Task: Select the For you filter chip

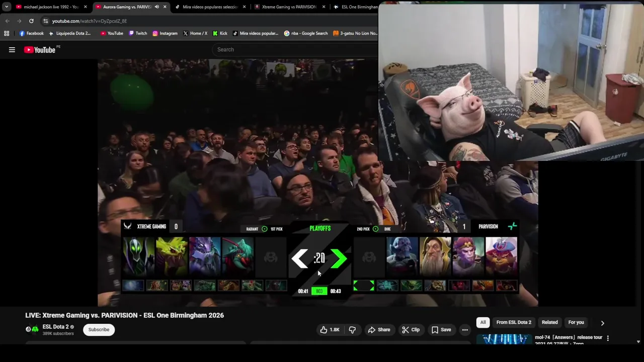Action: pyautogui.click(x=576, y=322)
